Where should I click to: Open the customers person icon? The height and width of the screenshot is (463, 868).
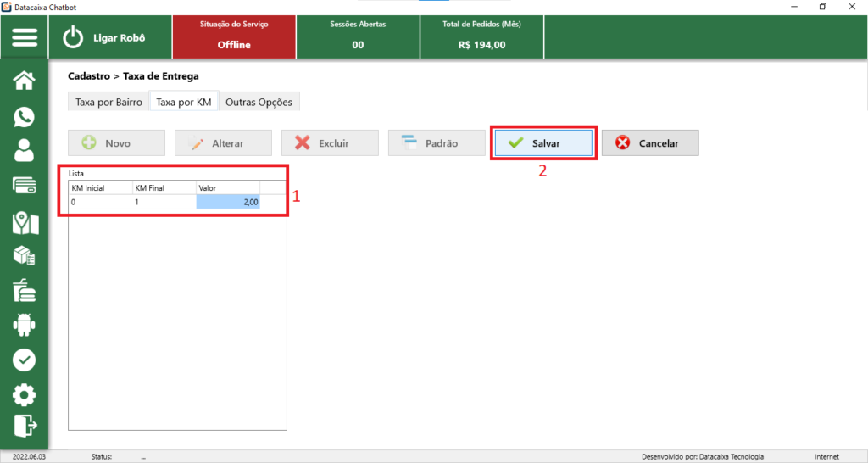pos(25,151)
